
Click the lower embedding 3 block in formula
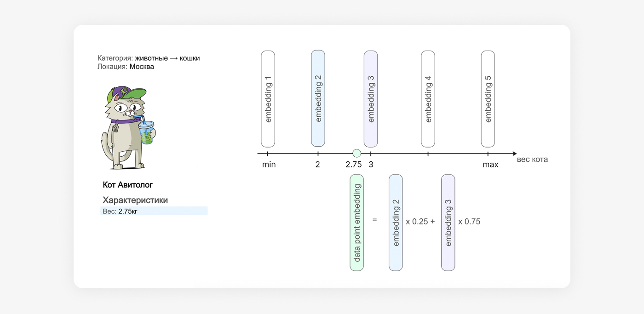click(x=448, y=223)
